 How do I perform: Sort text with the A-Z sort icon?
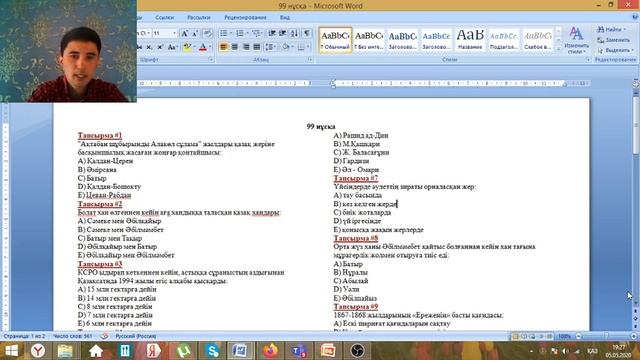[x=295, y=33]
